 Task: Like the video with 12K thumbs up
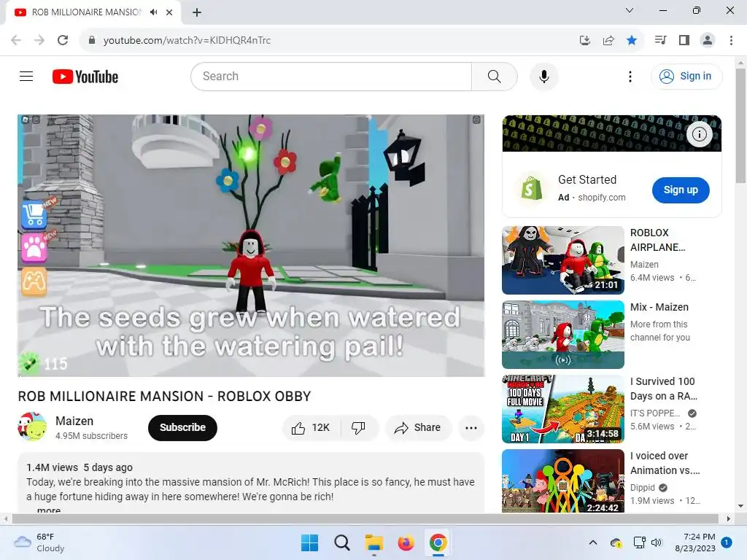[x=311, y=427]
